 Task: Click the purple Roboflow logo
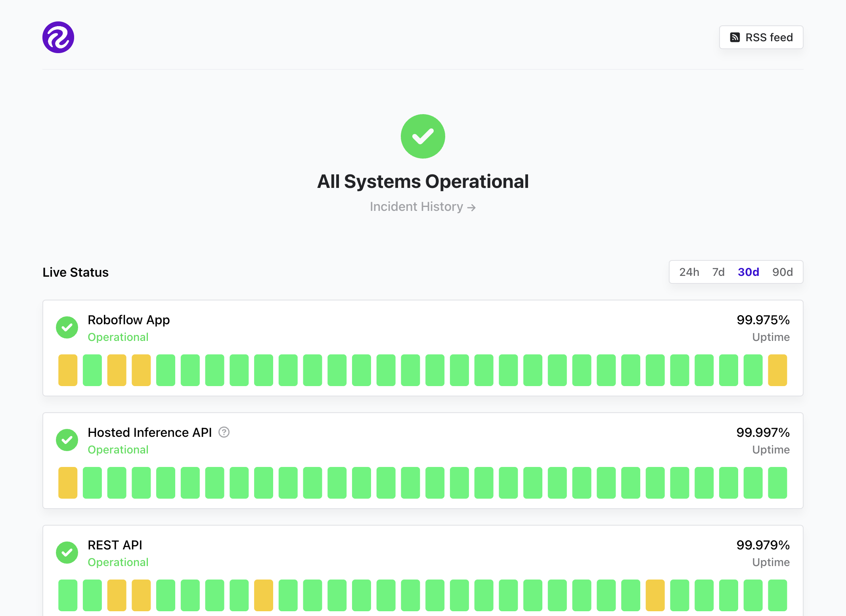click(x=58, y=37)
